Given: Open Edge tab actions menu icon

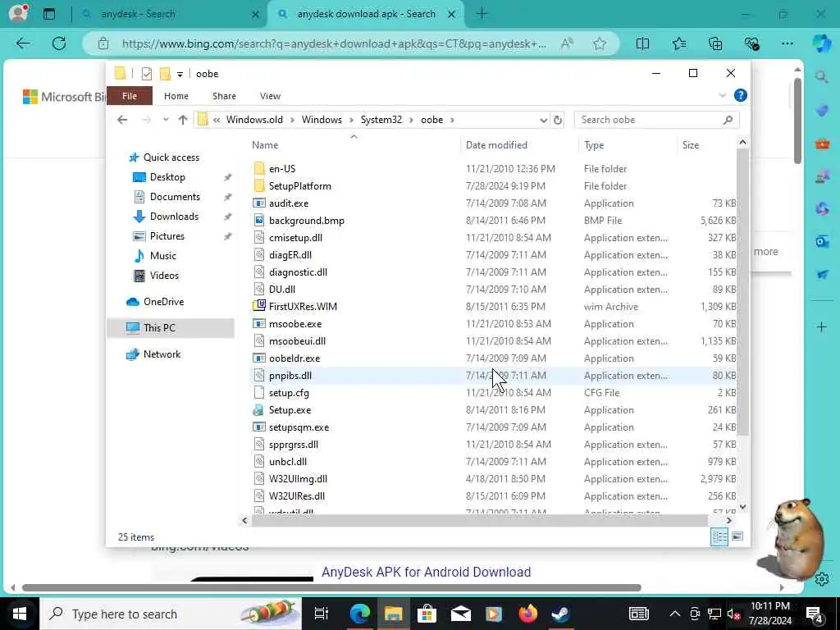Looking at the screenshot, I should tap(49, 14).
